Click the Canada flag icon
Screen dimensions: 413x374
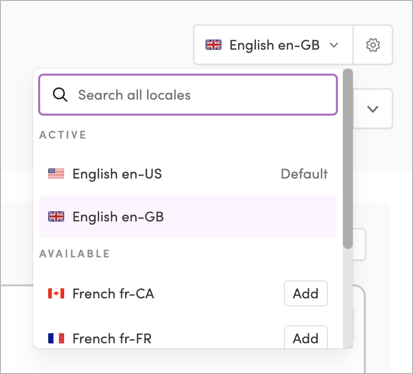56,294
